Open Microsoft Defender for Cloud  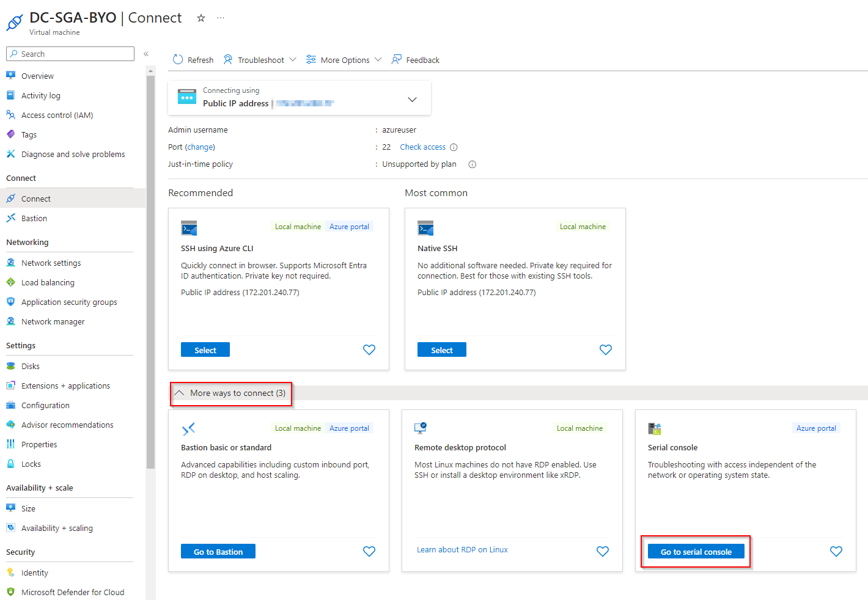72,591
